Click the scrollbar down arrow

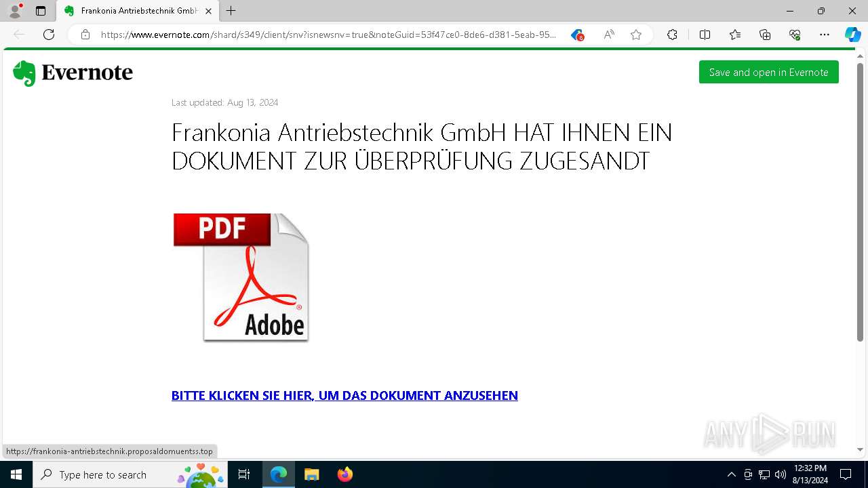[x=860, y=449]
